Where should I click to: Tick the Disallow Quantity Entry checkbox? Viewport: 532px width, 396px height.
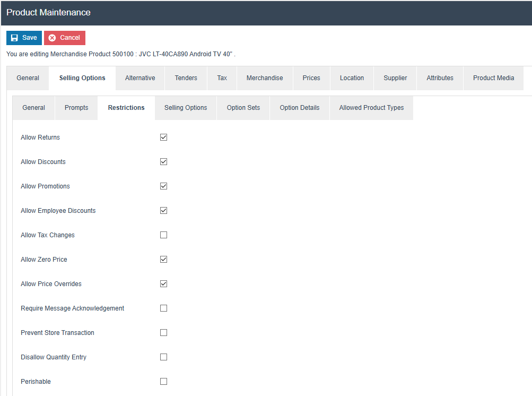(163, 357)
